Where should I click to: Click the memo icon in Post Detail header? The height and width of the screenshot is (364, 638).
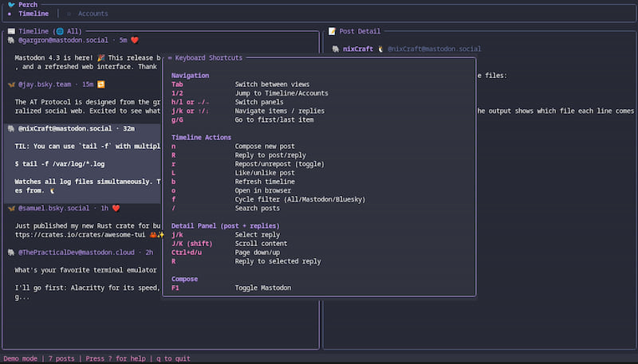pyautogui.click(x=332, y=31)
